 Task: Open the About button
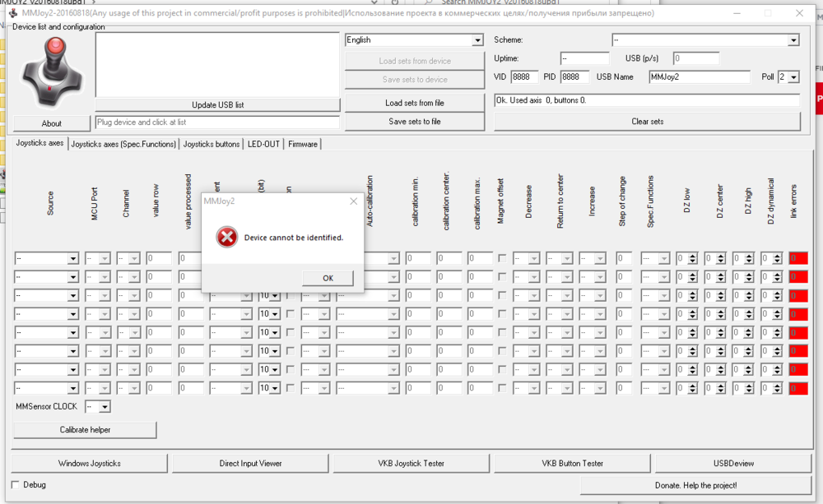[51, 123]
